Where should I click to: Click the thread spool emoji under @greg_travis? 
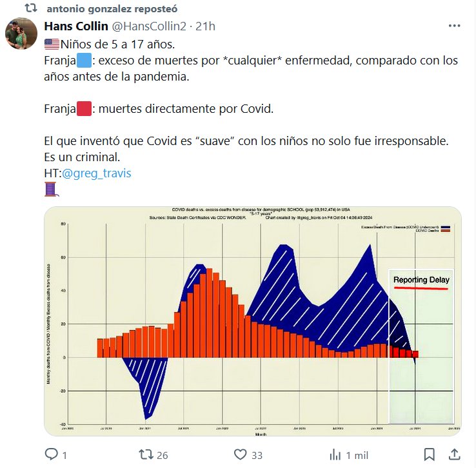pos(50,189)
